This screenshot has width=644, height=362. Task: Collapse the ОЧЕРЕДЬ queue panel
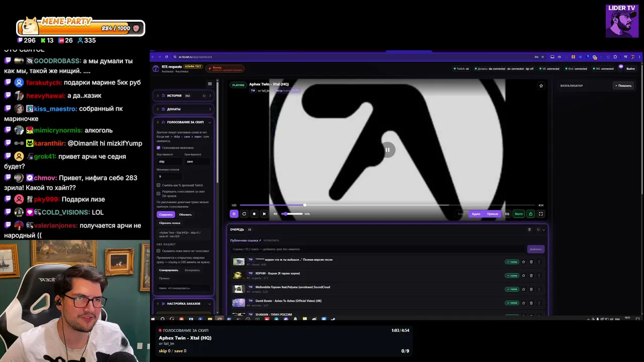tap(543, 230)
